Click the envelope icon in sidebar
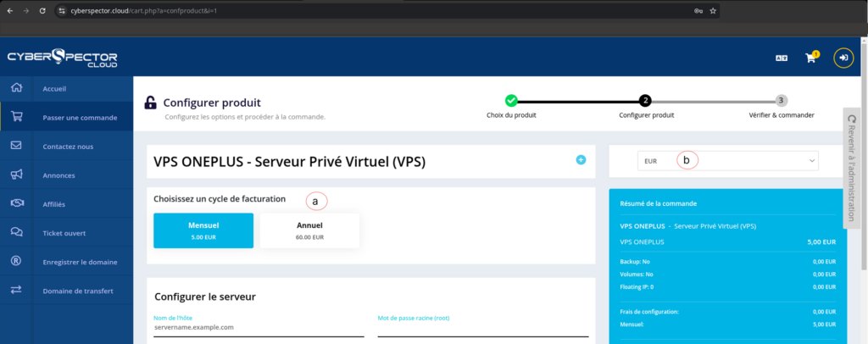 (17, 146)
